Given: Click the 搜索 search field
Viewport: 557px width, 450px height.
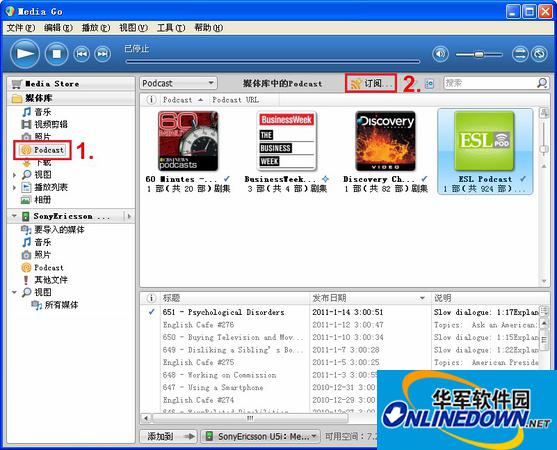Looking at the screenshot, I should [490, 83].
